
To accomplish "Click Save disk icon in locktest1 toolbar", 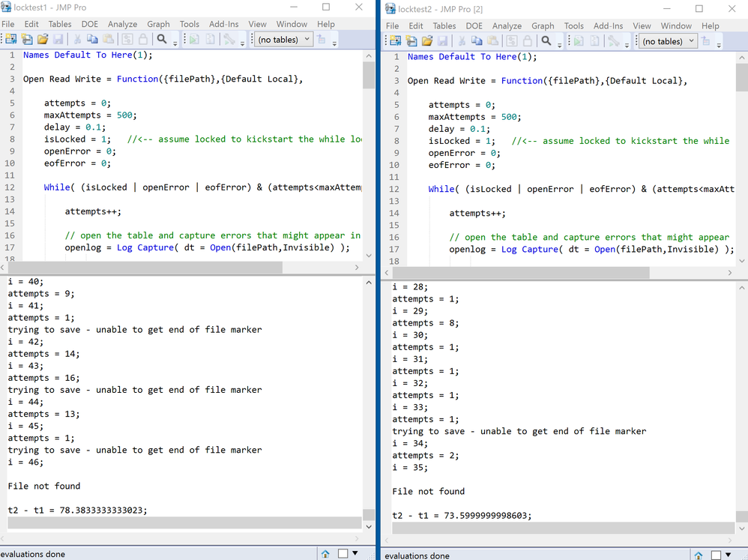I will click(x=58, y=40).
